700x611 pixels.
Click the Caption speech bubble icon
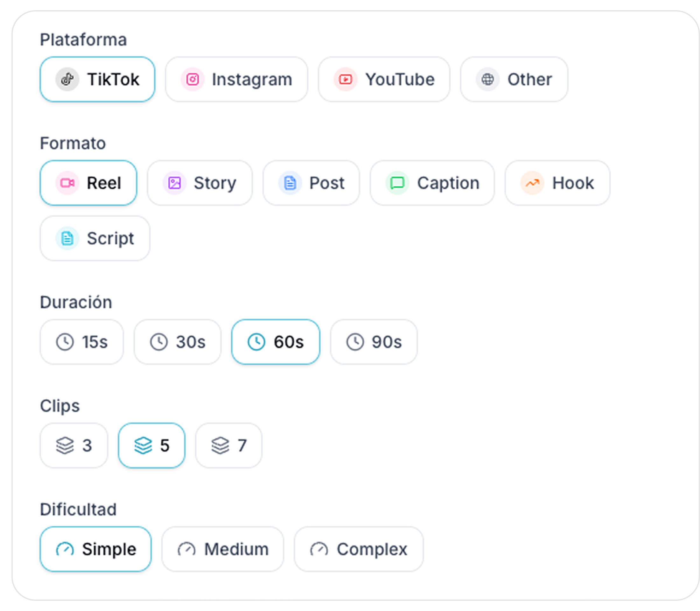397,183
